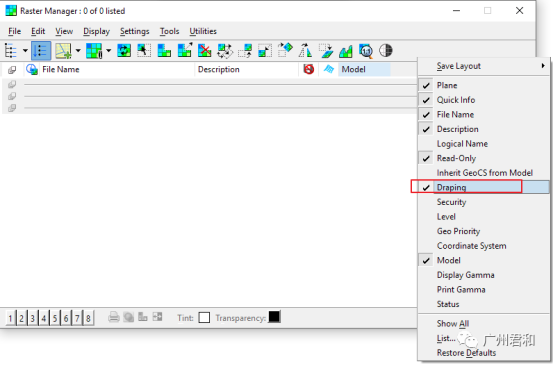Toggle view 4 button in status bar

[44, 318]
